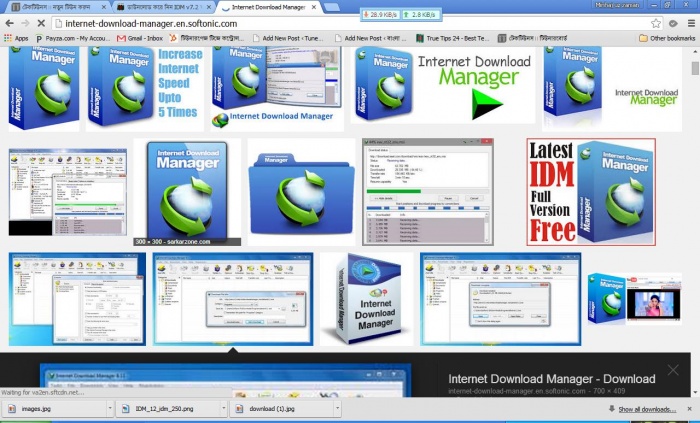Screen dimensions: 700x423
Task: Open the Add New Post ‹ Tune bookmark
Action: [288, 38]
